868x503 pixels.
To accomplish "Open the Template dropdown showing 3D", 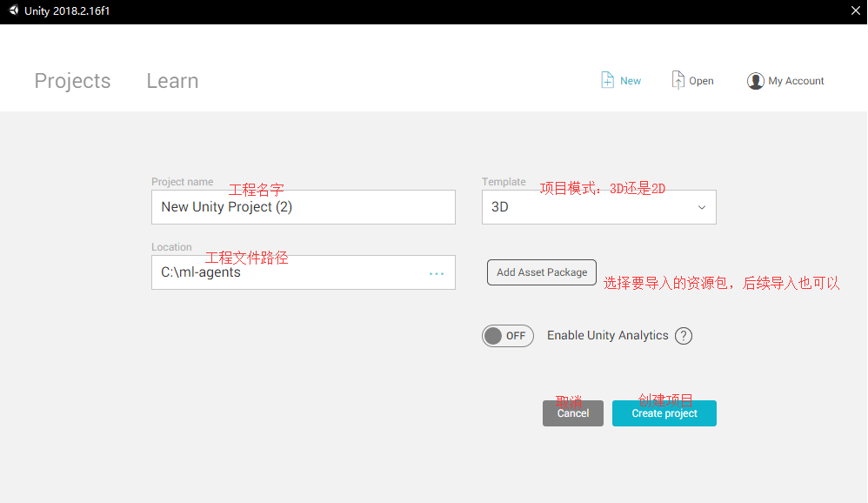I will pos(598,206).
